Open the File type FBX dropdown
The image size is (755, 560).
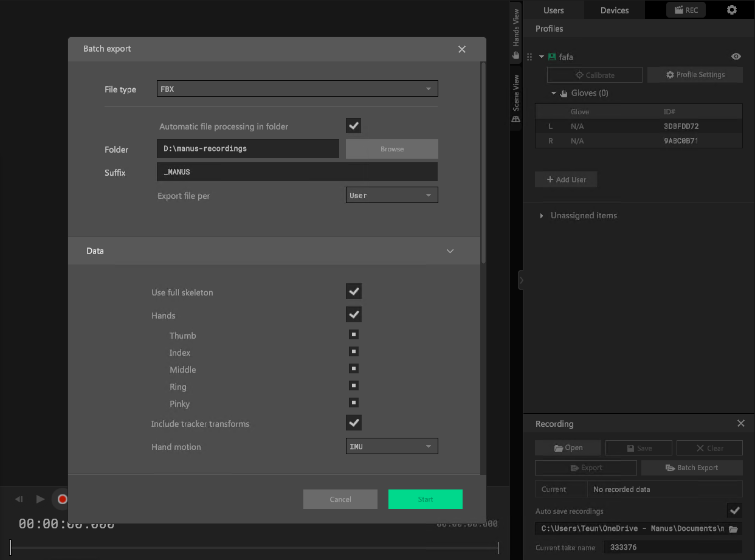pos(297,89)
